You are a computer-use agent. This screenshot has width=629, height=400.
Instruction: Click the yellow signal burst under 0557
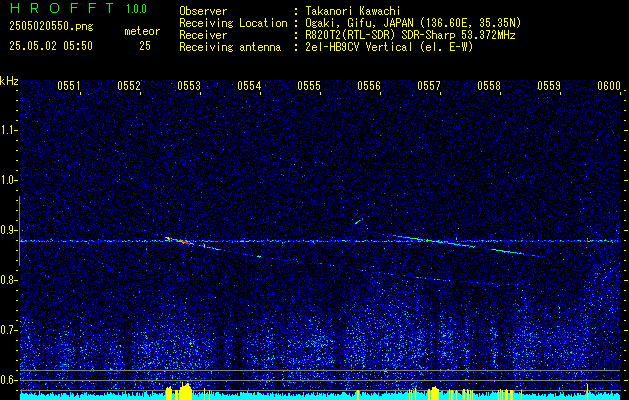tap(433, 393)
